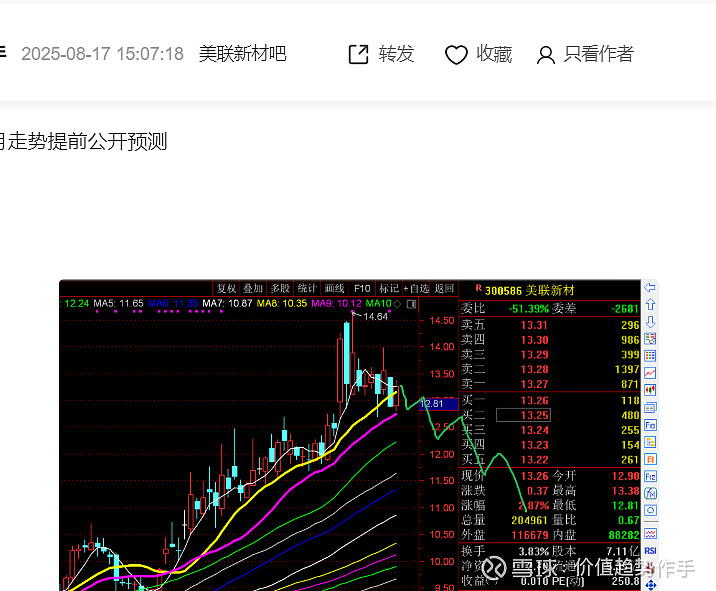Click the 叠加 menu in chart toolbar
The image size is (716, 591).
[253, 289]
